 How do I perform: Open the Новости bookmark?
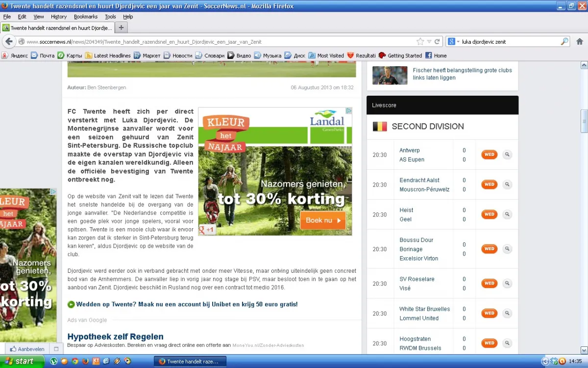(x=178, y=55)
